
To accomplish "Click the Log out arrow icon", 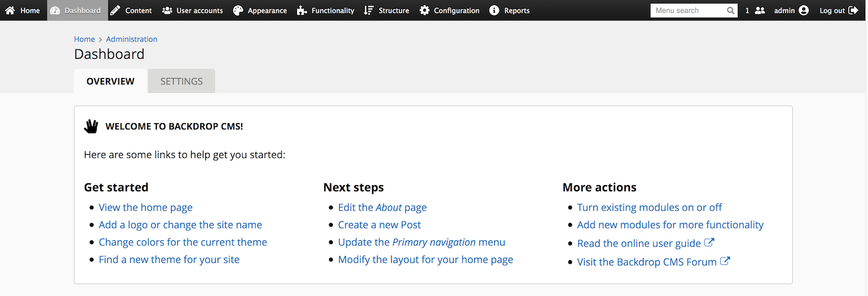I will pos(853,11).
